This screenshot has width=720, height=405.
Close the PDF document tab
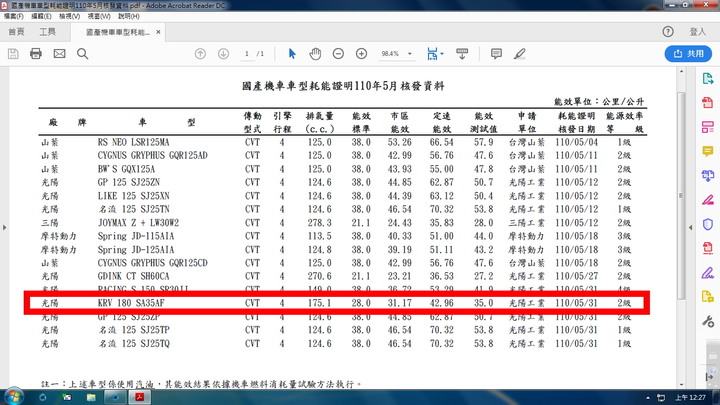pos(158,32)
